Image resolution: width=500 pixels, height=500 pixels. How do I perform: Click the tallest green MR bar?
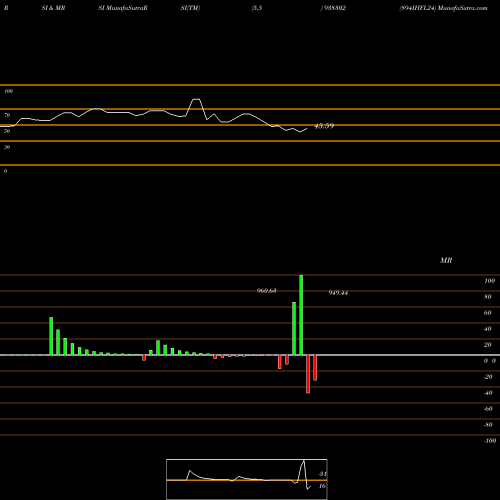pos(301,315)
